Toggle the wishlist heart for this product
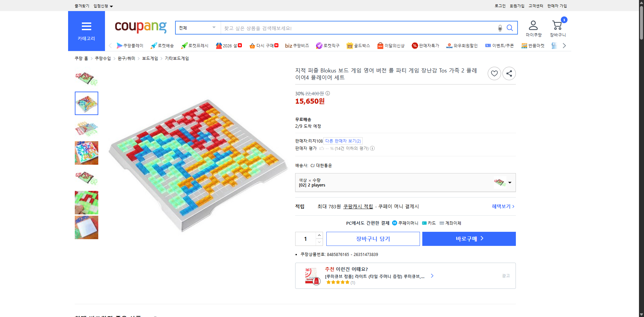The image size is (644, 317). tap(494, 73)
